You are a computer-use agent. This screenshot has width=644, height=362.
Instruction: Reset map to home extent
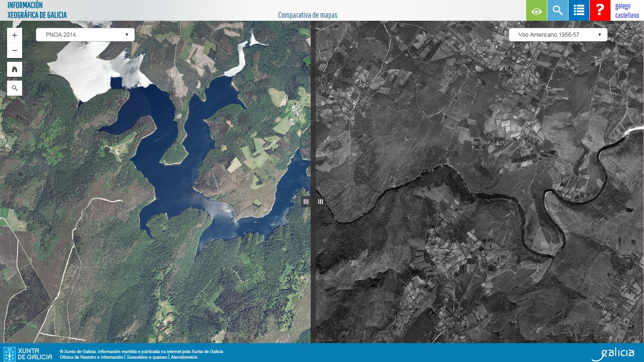pyautogui.click(x=15, y=69)
